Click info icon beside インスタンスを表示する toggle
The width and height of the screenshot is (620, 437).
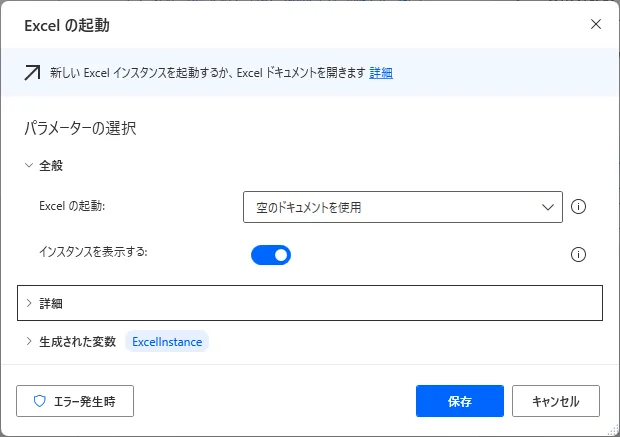(578, 254)
